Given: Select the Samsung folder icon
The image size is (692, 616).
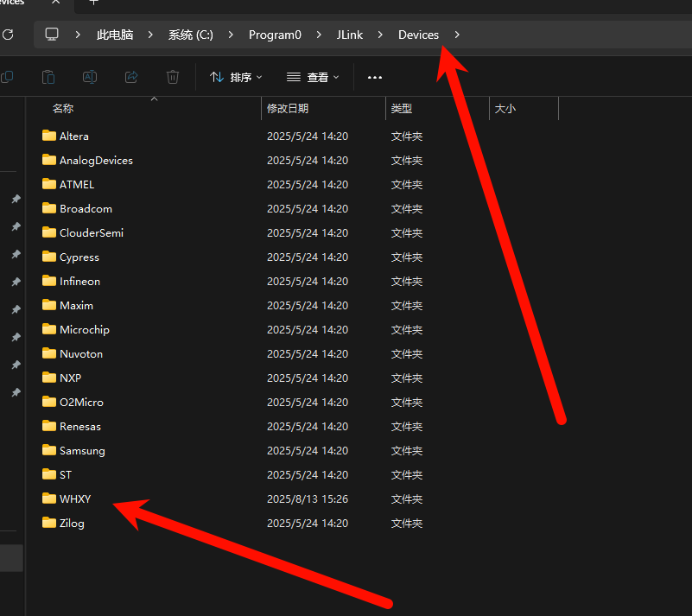Looking at the screenshot, I should pyautogui.click(x=49, y=450).
